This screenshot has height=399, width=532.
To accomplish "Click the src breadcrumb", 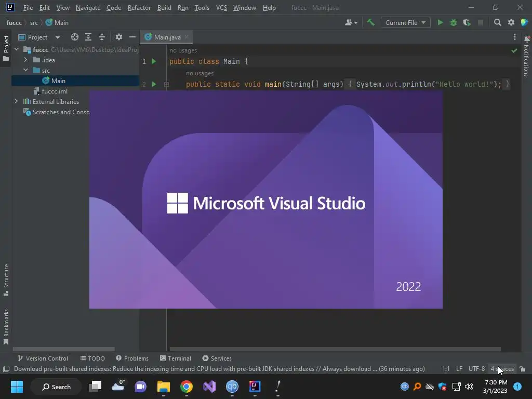I will point(34,23).
